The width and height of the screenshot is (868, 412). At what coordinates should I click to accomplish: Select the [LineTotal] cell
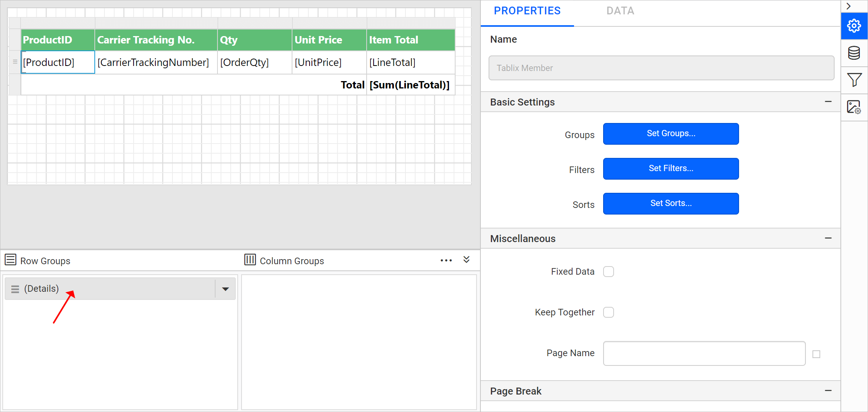tap(411, 62)
